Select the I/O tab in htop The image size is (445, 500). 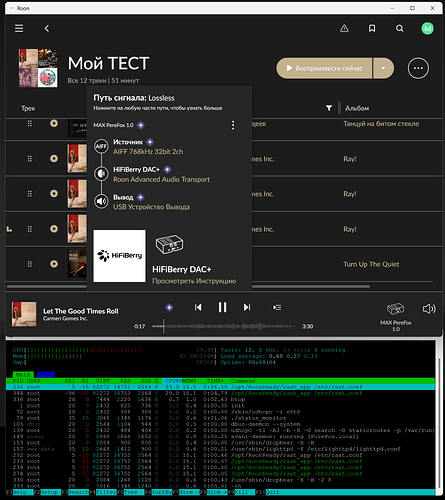[x=46, y=375]
